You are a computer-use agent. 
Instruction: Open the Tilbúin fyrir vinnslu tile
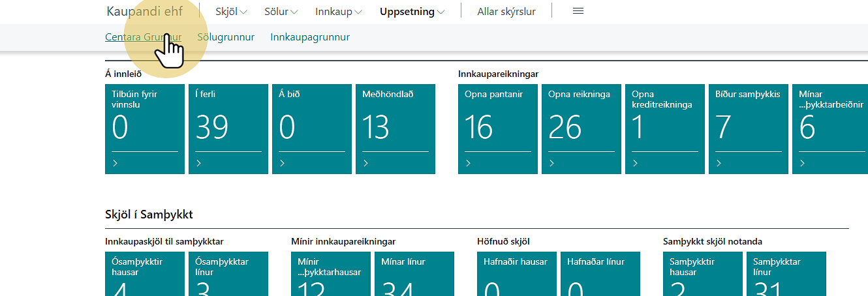coord(145,129)
